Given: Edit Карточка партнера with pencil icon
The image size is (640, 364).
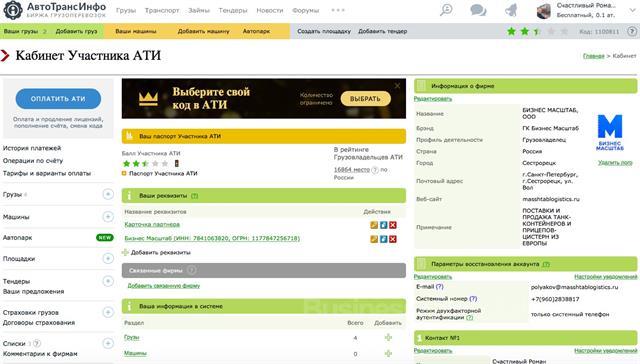Looking at the screenshot, I should [x=374, y=225].
